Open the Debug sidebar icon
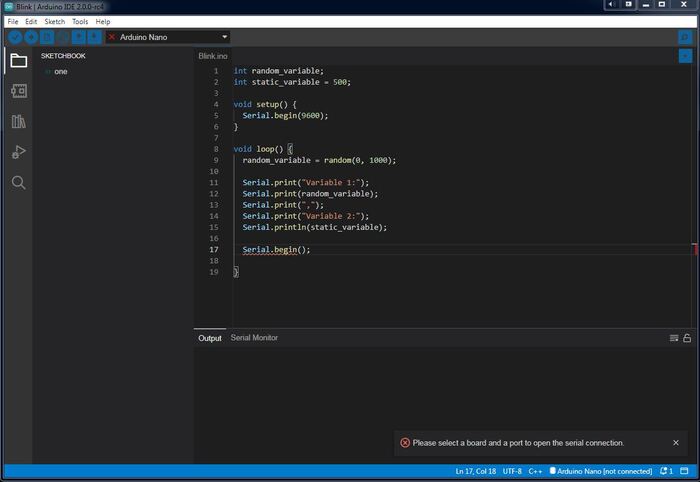Viewport: 700px width, 482px height. coord(18,152)
